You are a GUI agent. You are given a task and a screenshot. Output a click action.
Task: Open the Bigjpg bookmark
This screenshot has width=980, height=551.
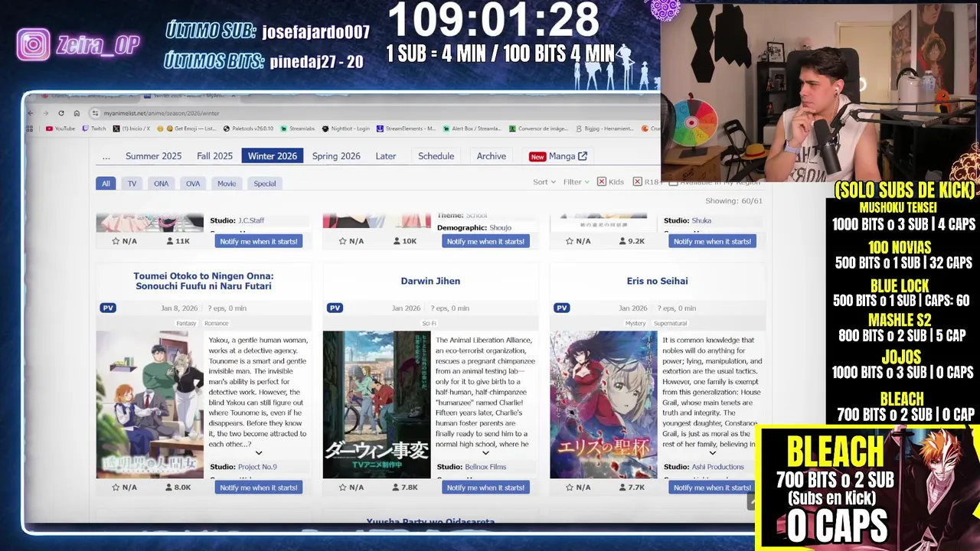point(605,129)
